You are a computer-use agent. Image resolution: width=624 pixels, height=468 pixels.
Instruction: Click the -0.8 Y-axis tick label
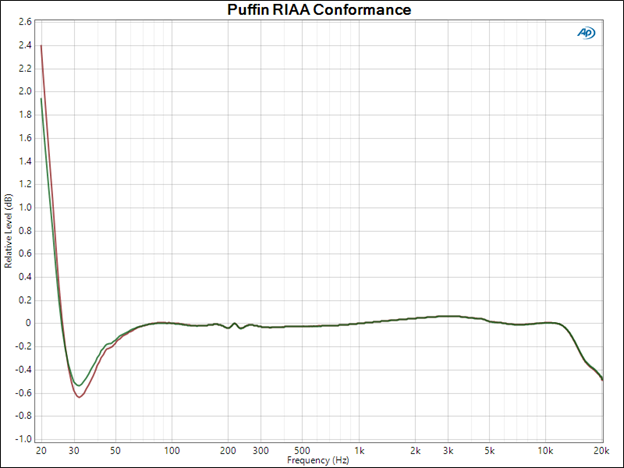point(23,416)
